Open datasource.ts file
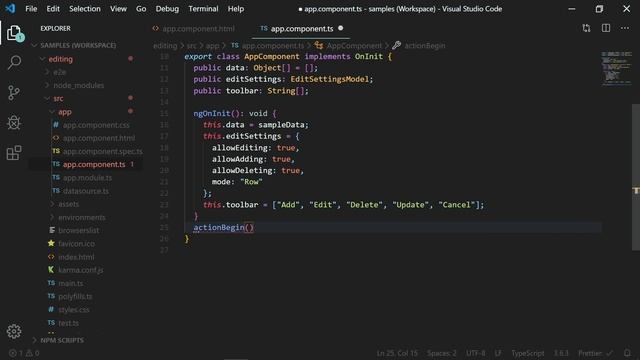 click(x=86, y=191)
